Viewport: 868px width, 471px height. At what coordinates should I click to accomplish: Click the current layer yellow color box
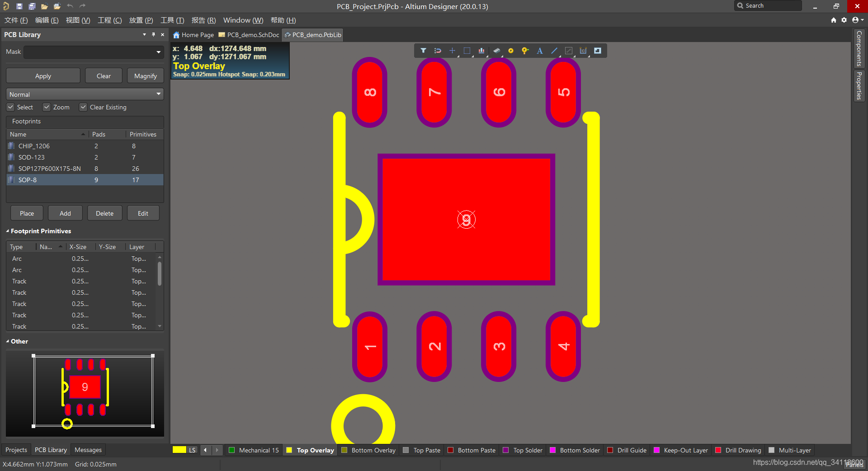(x=179, y=450)
